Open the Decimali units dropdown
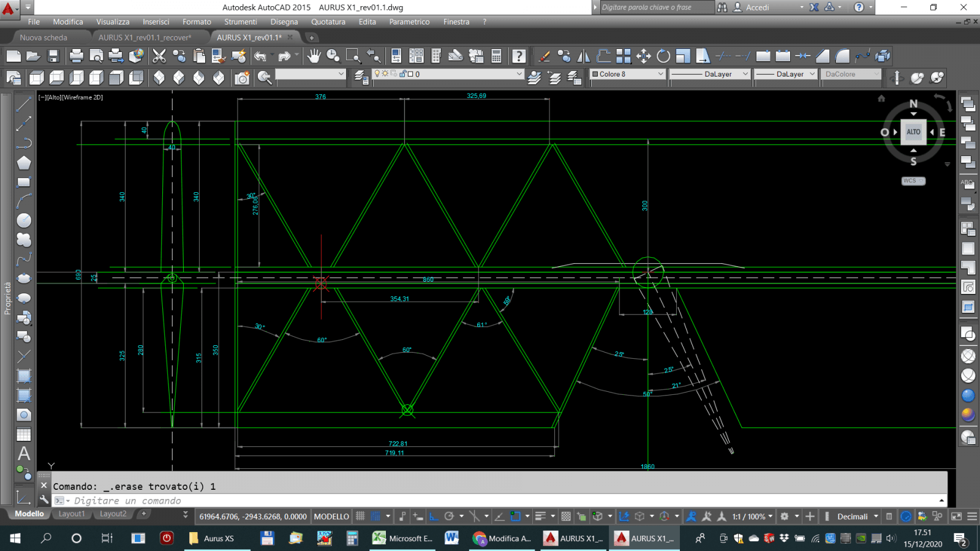 pyautogui.click(x=858, y=516)
